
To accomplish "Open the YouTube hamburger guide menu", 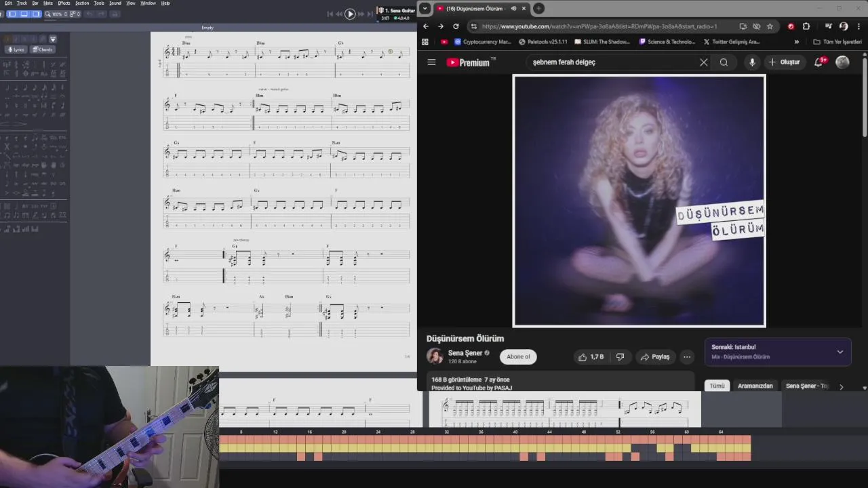I will pos(431,62).
